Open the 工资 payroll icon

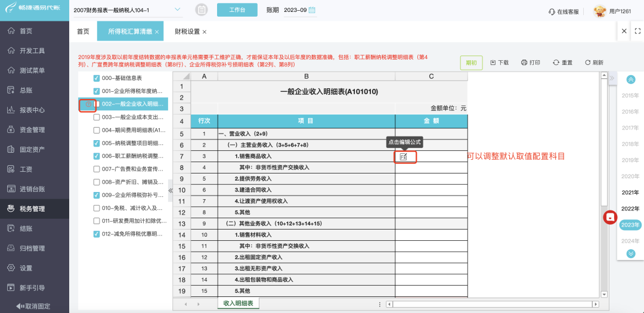coord(11,169)
